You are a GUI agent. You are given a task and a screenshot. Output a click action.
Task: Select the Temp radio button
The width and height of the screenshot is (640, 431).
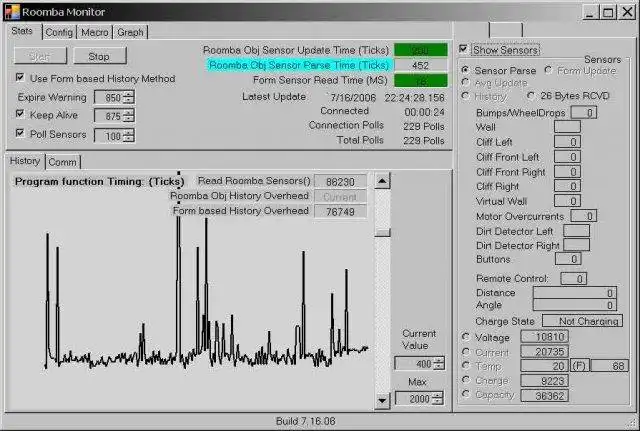point(465,365)
